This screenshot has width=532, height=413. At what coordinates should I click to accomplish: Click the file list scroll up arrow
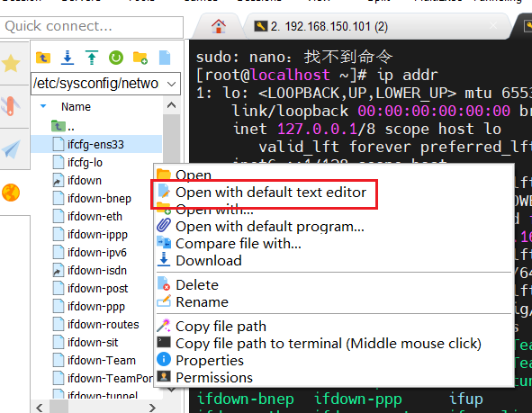171,105
